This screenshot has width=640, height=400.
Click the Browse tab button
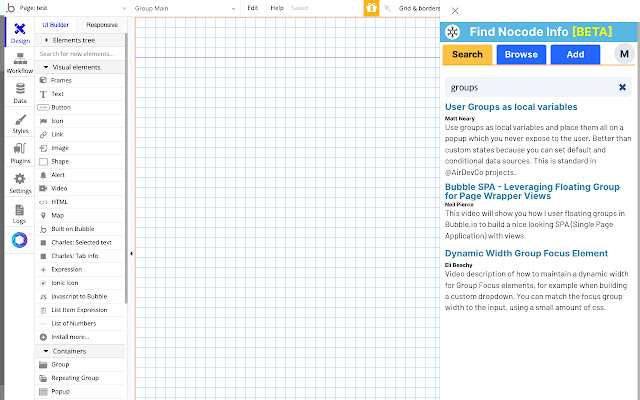[x=521, y=54]
